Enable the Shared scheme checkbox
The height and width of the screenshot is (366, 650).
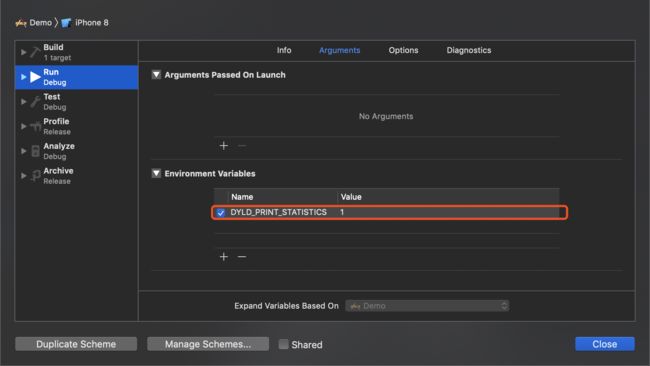[284, 344]
